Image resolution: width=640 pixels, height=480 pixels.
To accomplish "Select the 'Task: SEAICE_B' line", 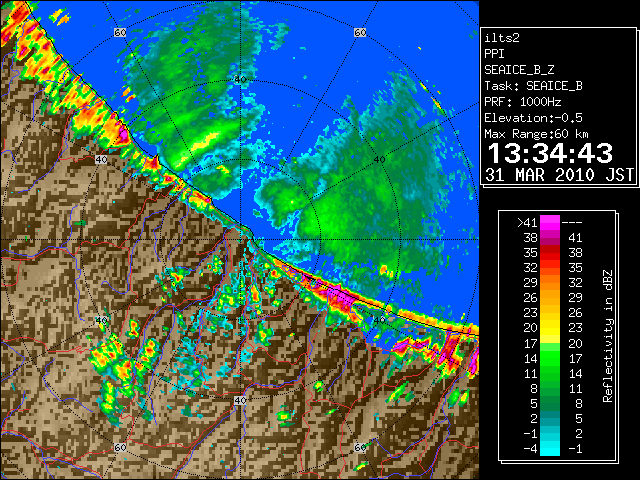I will point(533,86).
